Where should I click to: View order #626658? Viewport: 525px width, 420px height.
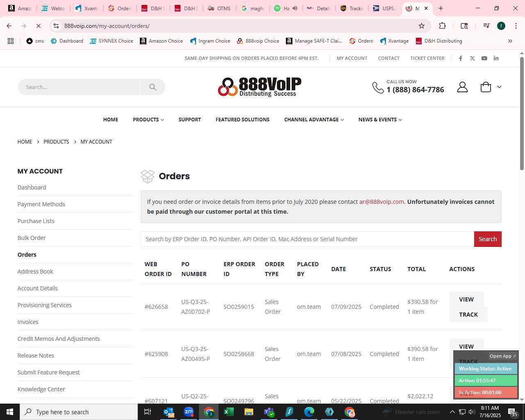(x=466, y=299)
